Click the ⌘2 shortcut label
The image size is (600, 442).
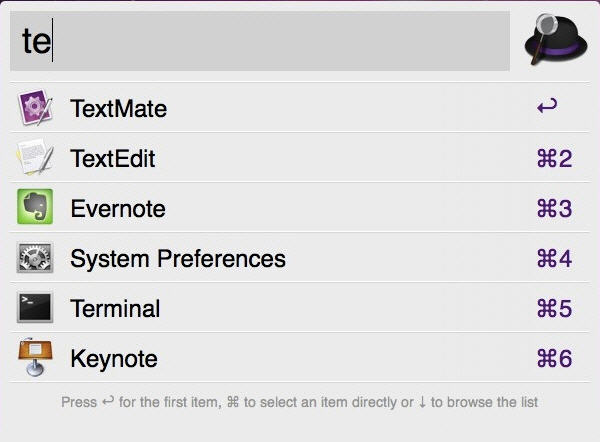point(554,159)
